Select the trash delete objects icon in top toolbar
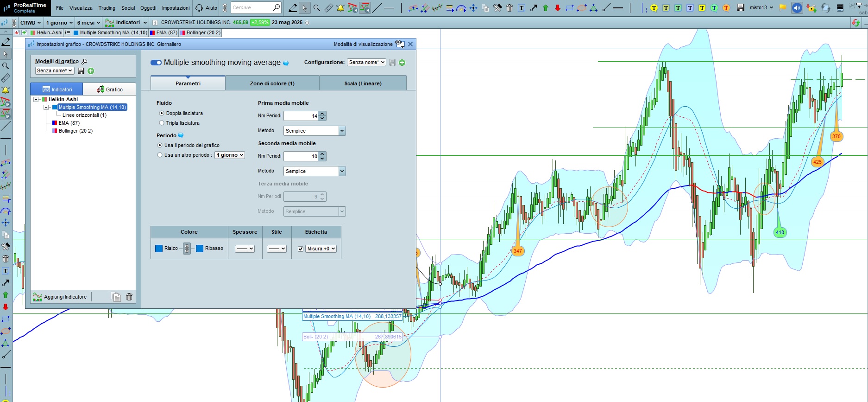 point(509,8)
